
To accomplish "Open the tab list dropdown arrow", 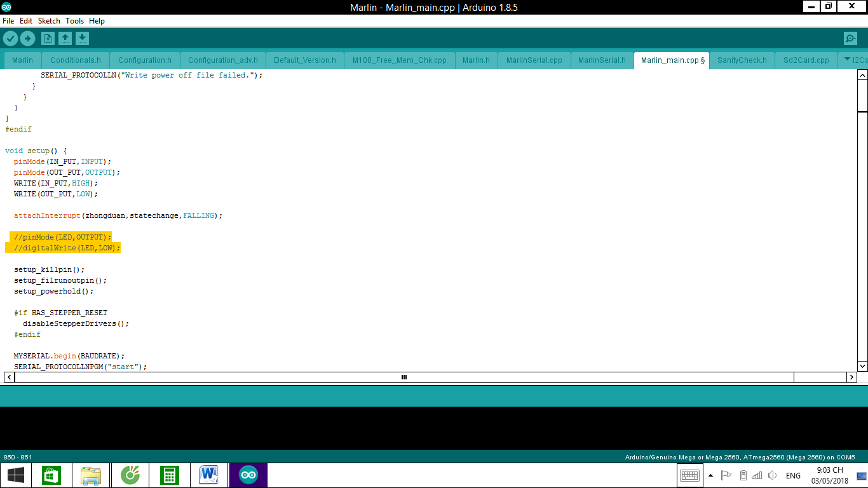I will [x=847, y=60].
